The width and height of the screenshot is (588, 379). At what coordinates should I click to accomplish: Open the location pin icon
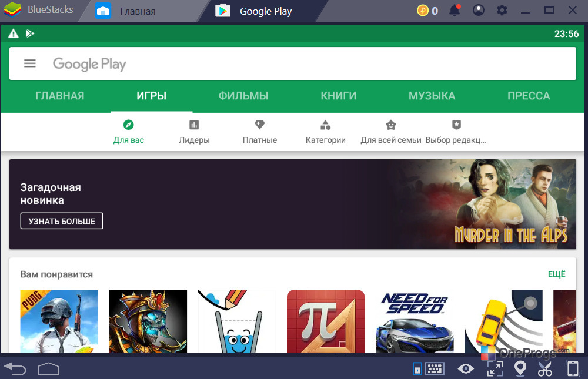(520, 369)
